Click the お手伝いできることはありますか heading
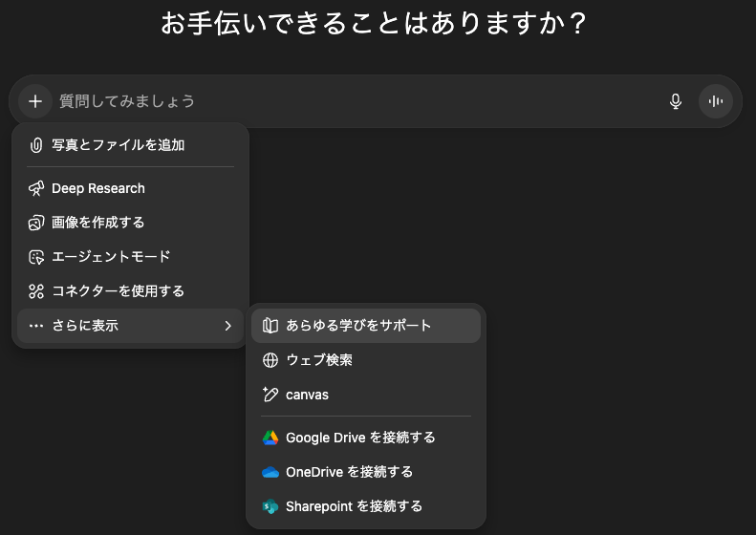756x535 pixels. 373,23
